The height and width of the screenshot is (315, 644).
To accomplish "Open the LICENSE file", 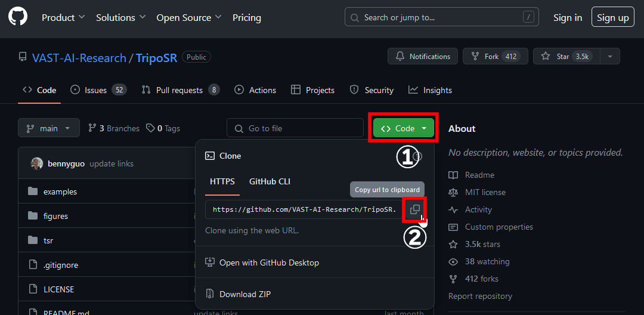I will point(58,289).
